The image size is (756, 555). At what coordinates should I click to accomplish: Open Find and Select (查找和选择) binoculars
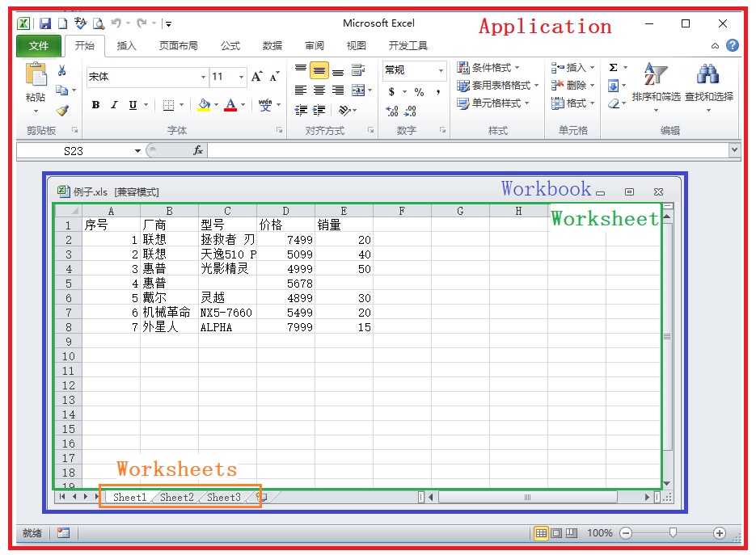(x=709, y=86)
